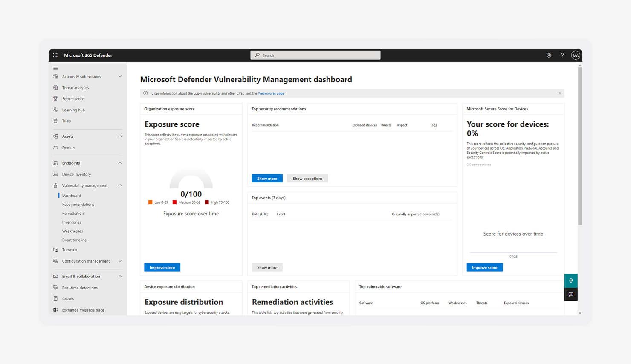This screenshot has height=364, width=631.
Task: Click the help question mark icon
Action: pyautogui.click(x=562, y=55)
